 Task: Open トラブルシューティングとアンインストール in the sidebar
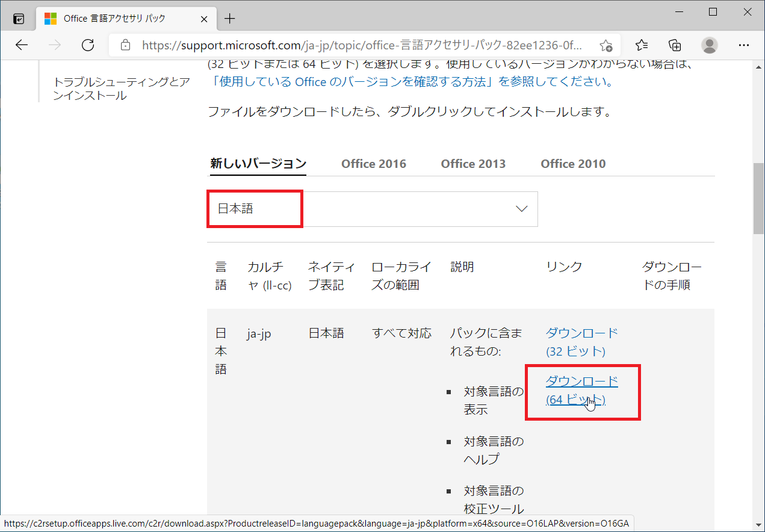pos(122,88)
